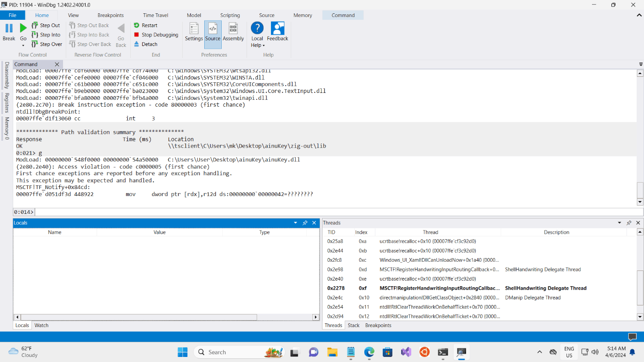Open the Disassembly side panel
644x362 pixels.
(7, 75)
